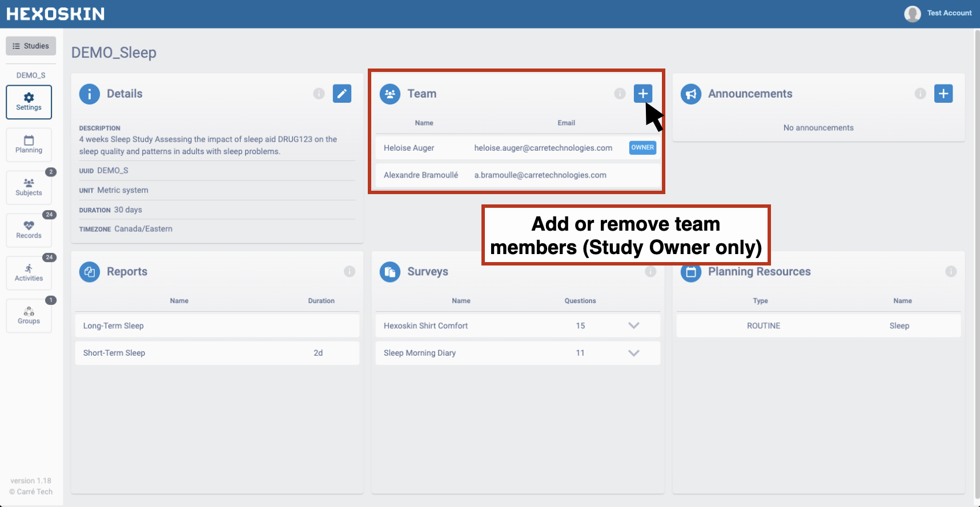Viewport: 980px width, 507px height.
Task: Select the Short-Term Sleep report row
Action: (x=217, y=353)
